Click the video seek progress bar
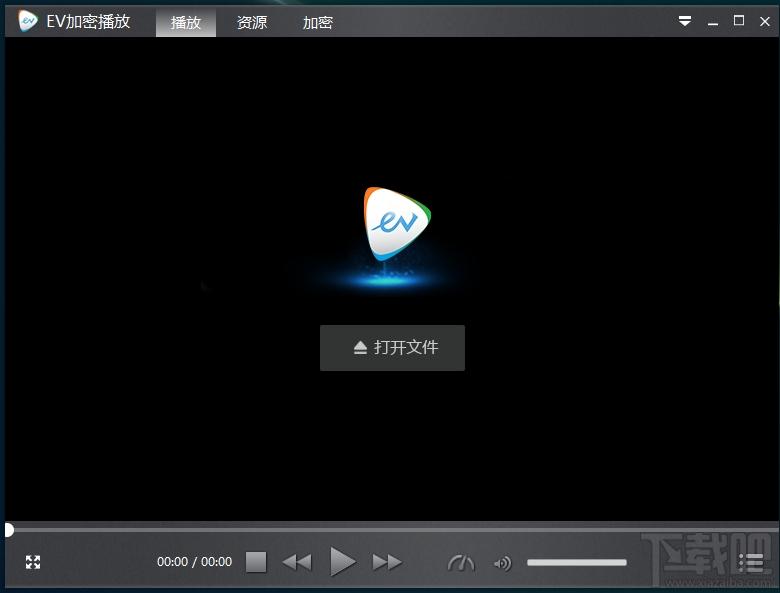Image resolution: width=780 pixels, height=593 pixels. 390,528
